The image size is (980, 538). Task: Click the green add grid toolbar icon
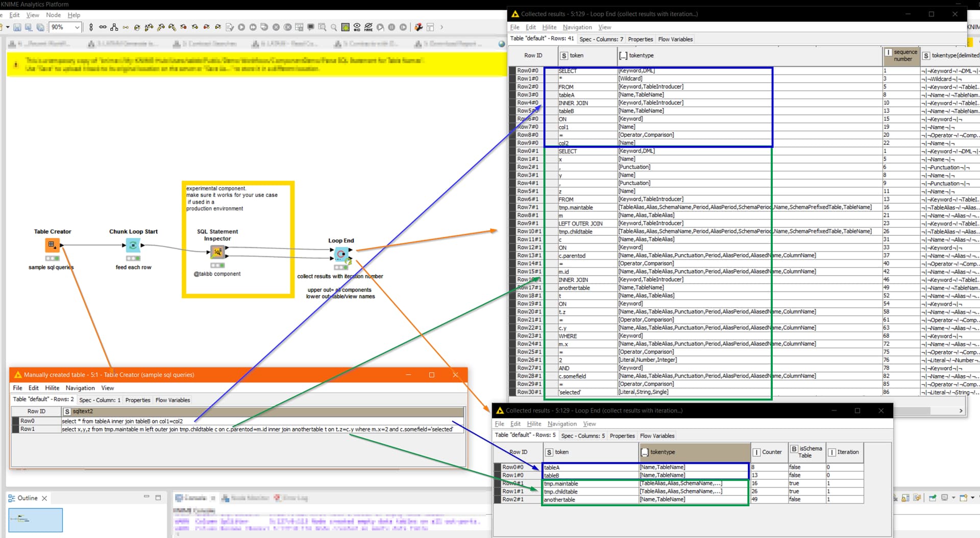(346, 27)
